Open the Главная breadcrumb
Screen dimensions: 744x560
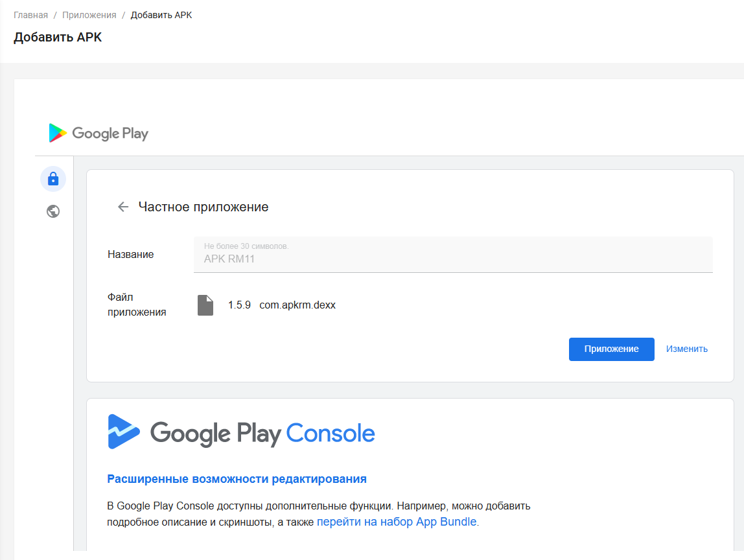click(30, 15)
